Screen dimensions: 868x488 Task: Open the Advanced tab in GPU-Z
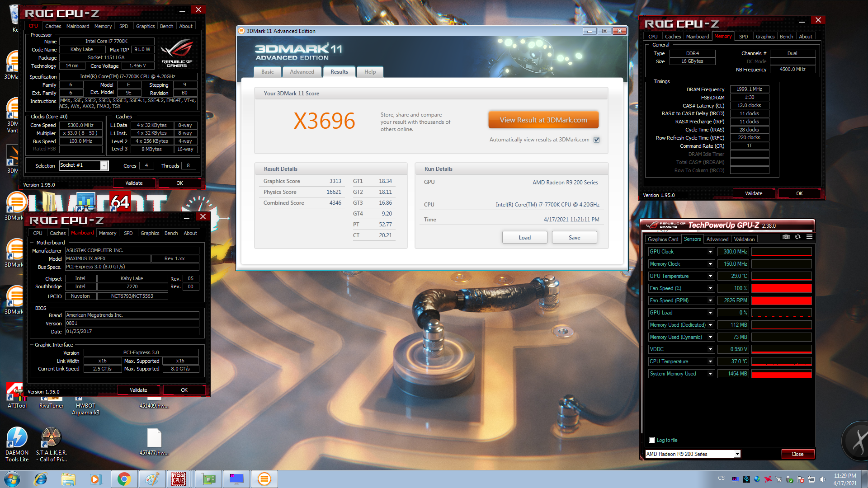click(717, 239)
